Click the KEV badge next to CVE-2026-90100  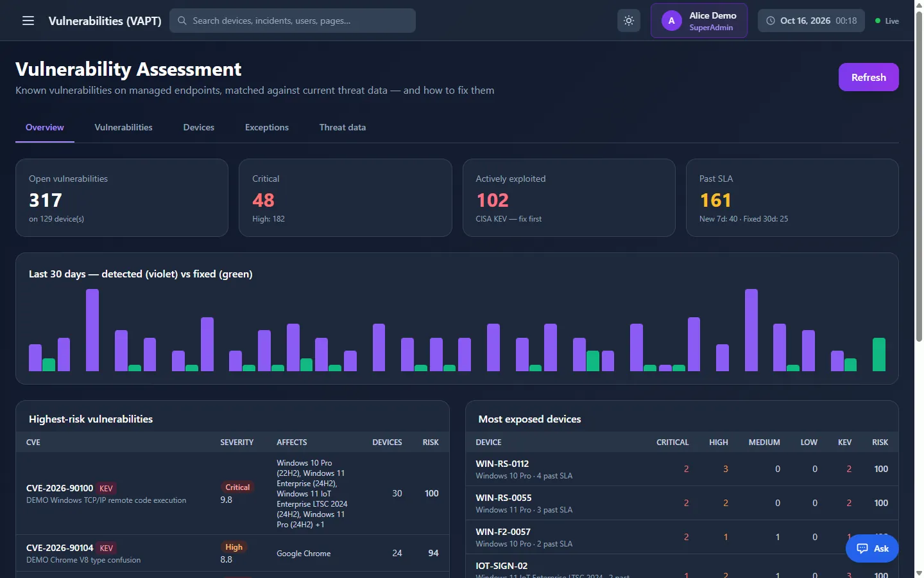tap(107, 489)
